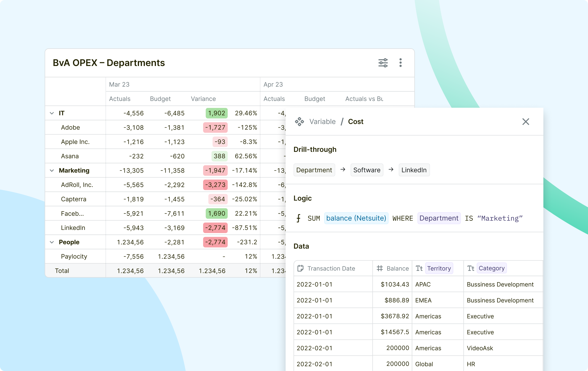Collapse the Marketing department row
Screen dimensions: 588x371
(52, 171)
